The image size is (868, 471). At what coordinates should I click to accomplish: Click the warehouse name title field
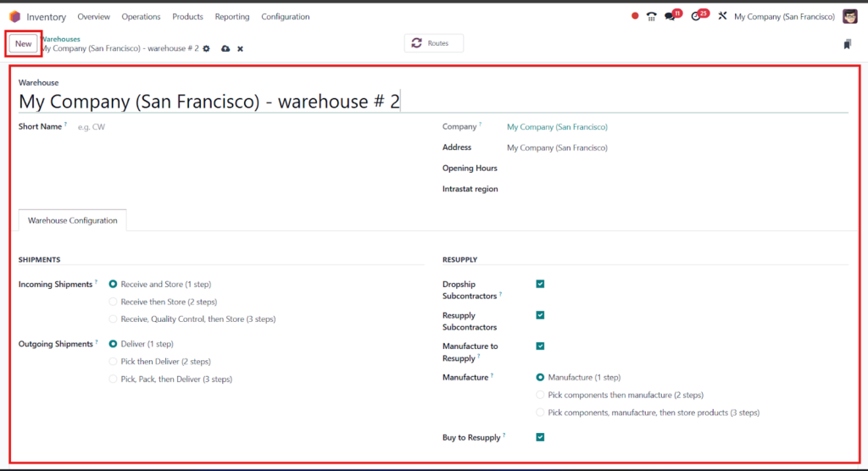(433, 102)
